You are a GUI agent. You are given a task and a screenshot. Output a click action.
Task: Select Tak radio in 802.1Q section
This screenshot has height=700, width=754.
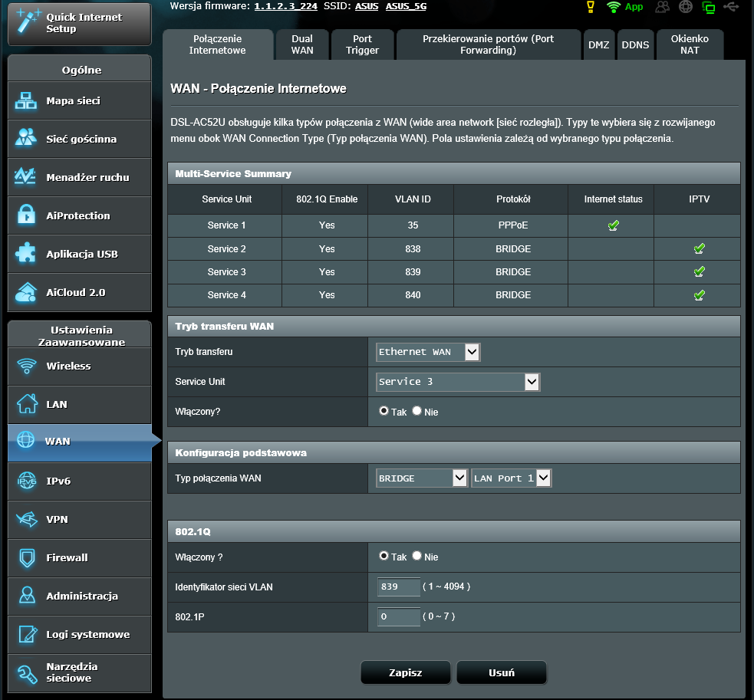click(x=384, y=556)
